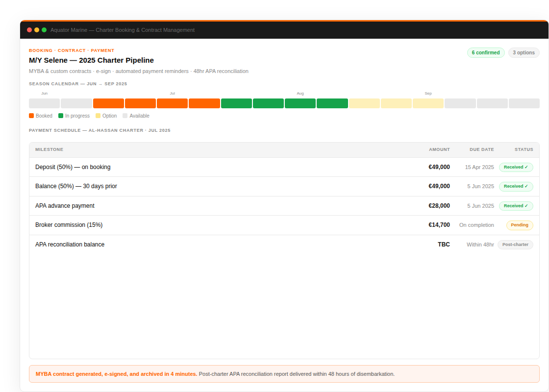
Task: Select the green In progress legend swatch
Action: click(x=61, y=116)
